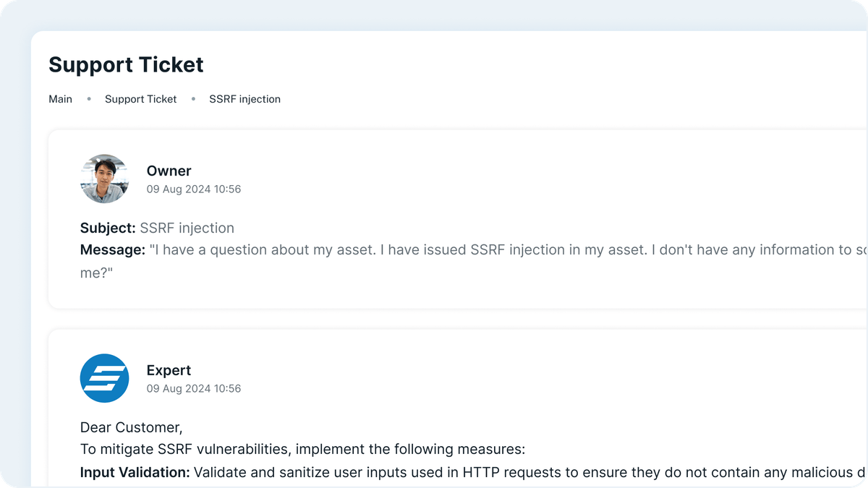Click the Expert name label
Viewport: 868px width, 488px height.
(x=169, y=370)
